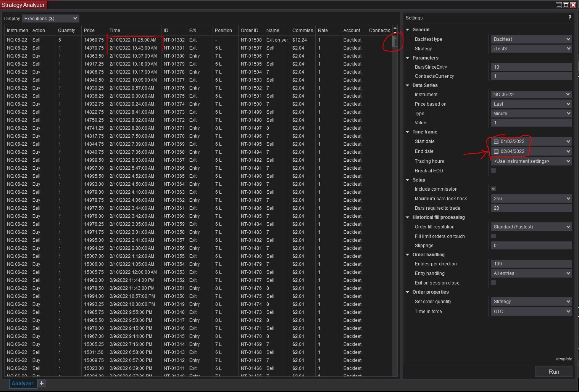The image size is (579, 392).
Task: Click Order ID cell NT-01504
Action: click(251, 72)
